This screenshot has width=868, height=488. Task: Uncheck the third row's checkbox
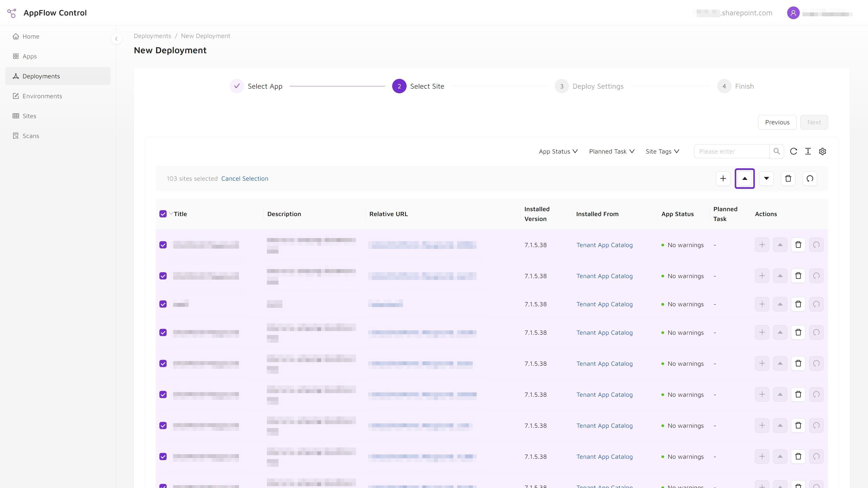[163, 304]
